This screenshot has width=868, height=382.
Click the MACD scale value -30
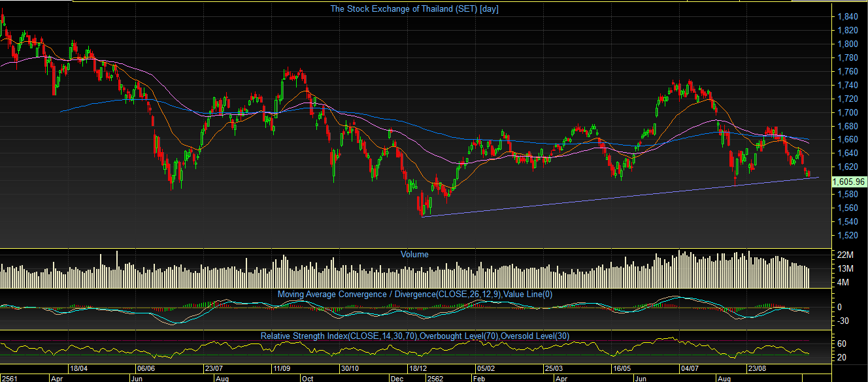[x=844, y=321]
